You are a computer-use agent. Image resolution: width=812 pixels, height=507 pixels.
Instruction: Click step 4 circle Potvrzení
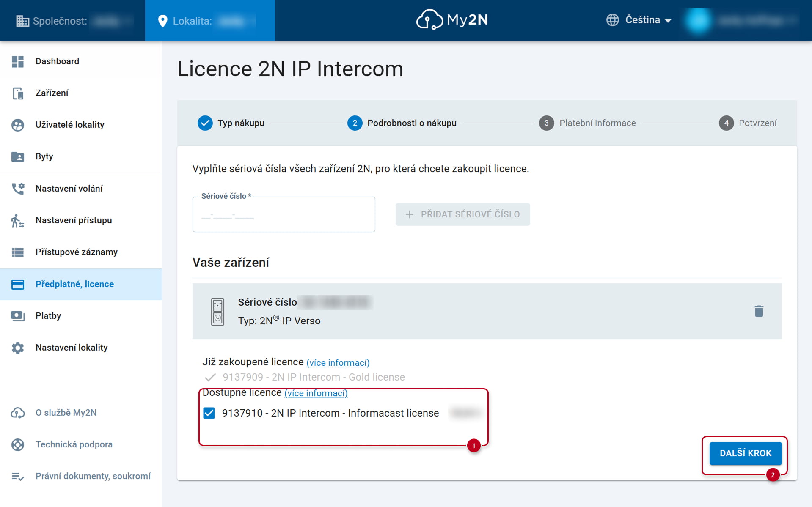pos(726,123)
